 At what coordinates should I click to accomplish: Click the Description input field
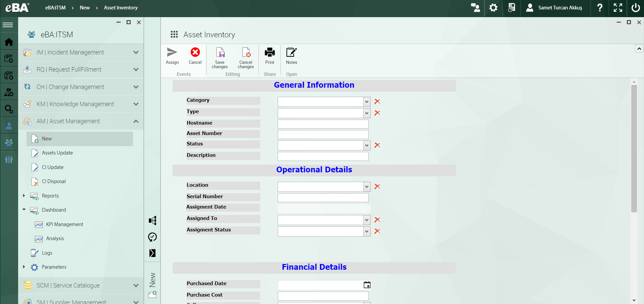[323, 156]
